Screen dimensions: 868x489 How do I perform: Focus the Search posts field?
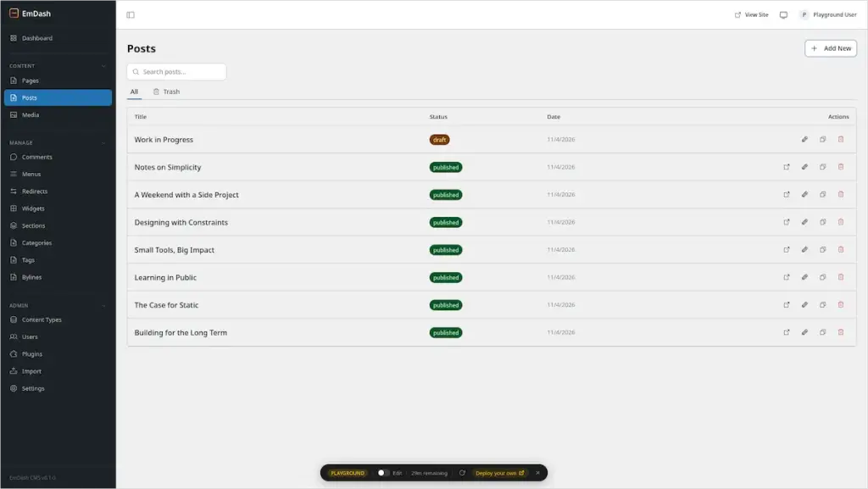click(x=176, y=72)
